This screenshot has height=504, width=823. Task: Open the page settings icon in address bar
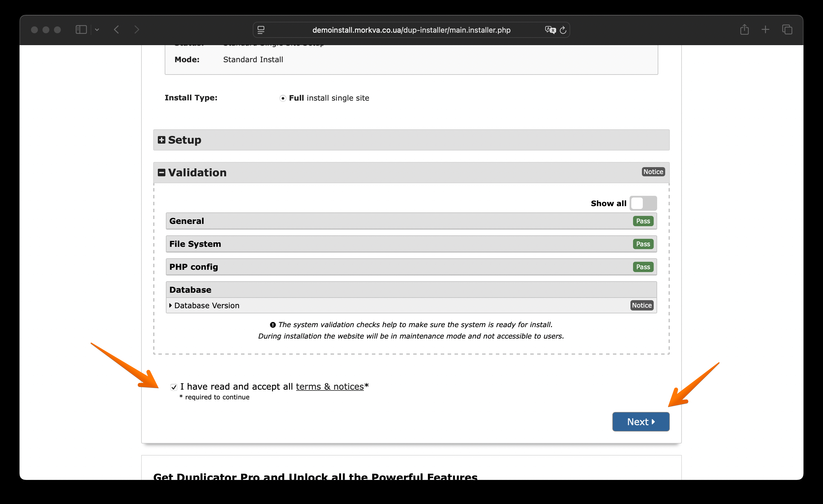(261, 30)
